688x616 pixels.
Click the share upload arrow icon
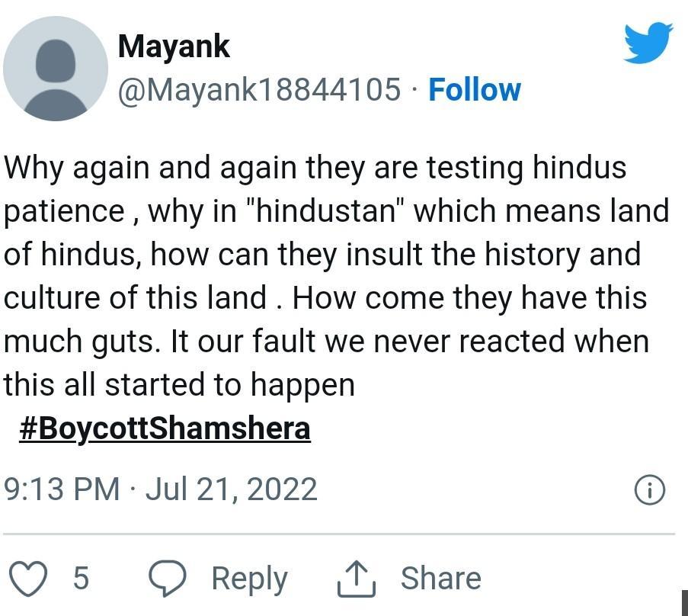click(356, 579)
